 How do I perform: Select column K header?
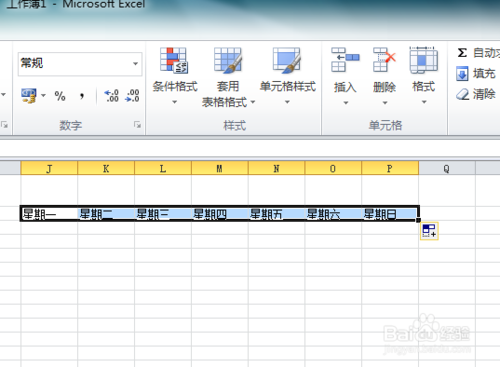106,168
